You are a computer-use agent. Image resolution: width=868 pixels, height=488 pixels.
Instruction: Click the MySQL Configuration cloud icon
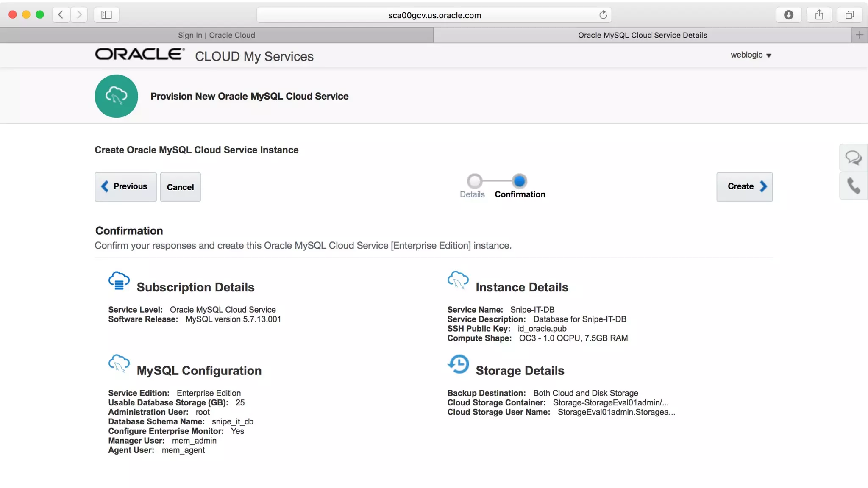tap(119, 363)
